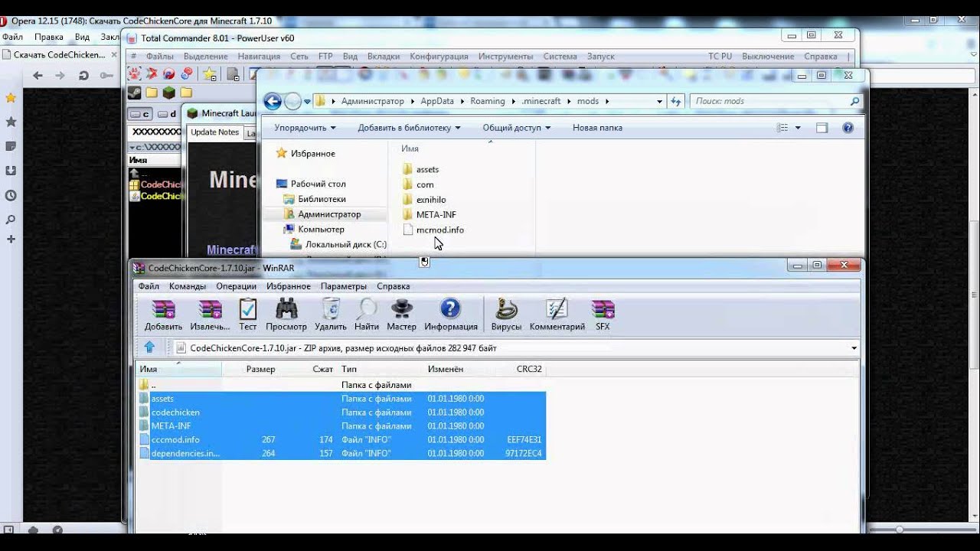Open the WinRAR Команды menu
Viewport: 980px width, 551px height.
(188, 286)
